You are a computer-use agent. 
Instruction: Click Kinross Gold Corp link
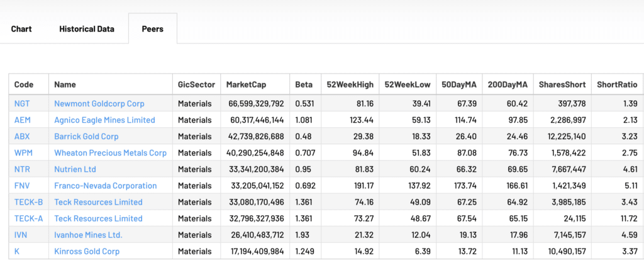87,251
